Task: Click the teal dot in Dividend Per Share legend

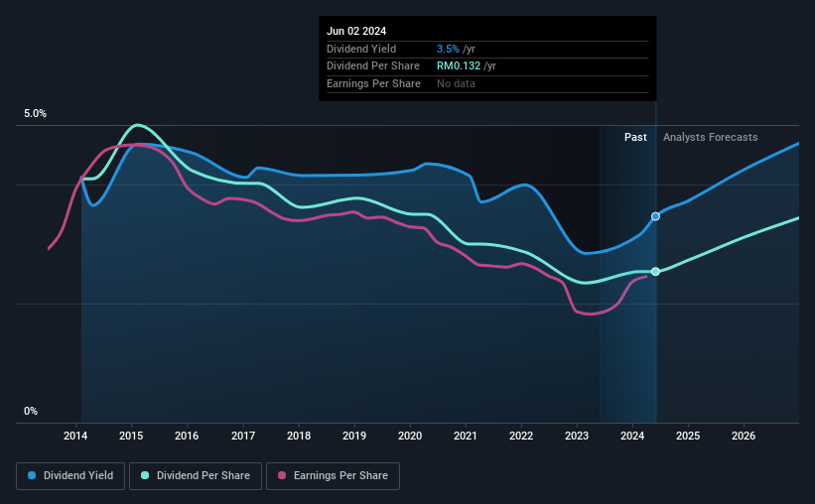Action: coord(145,475)
